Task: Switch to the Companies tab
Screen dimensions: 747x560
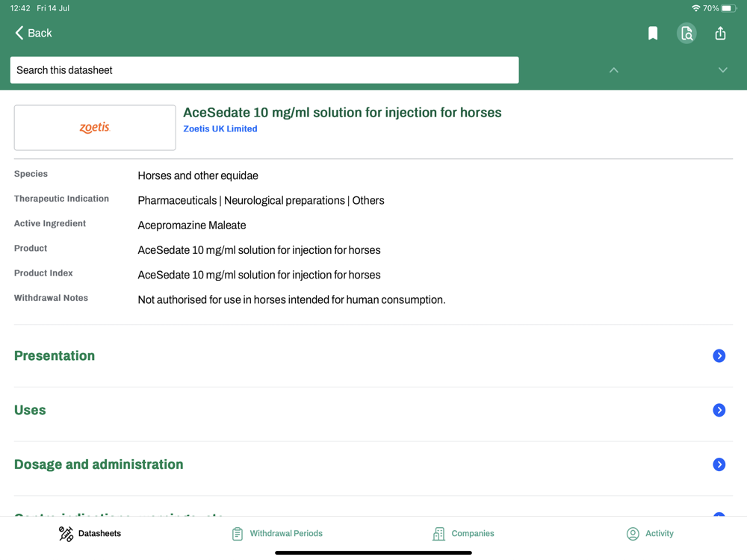Action: pos(463,534)
